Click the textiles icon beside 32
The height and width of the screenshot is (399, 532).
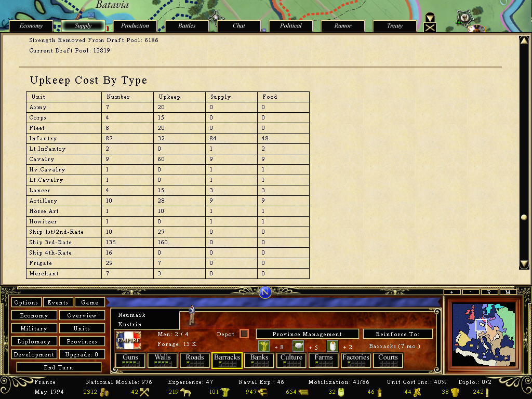click(341, 392)
